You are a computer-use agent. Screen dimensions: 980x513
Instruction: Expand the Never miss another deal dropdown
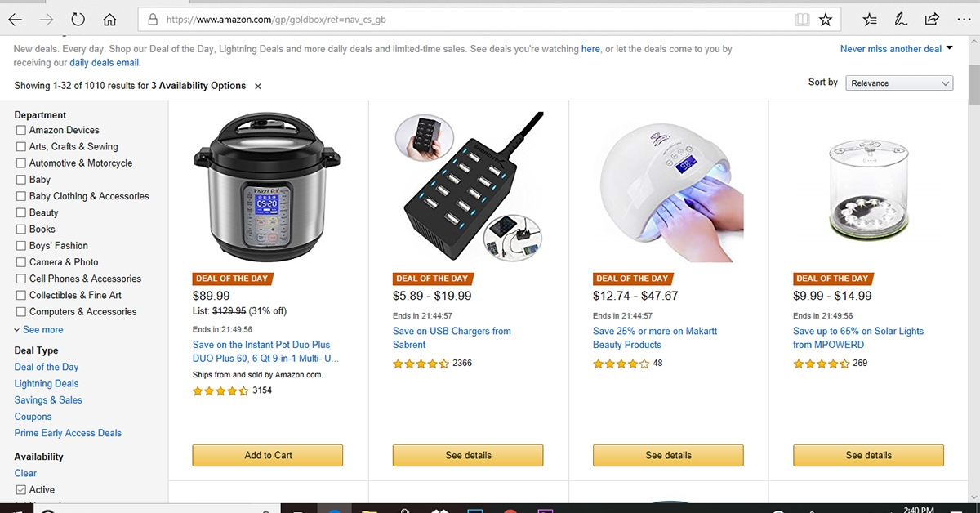pos(897,49)
